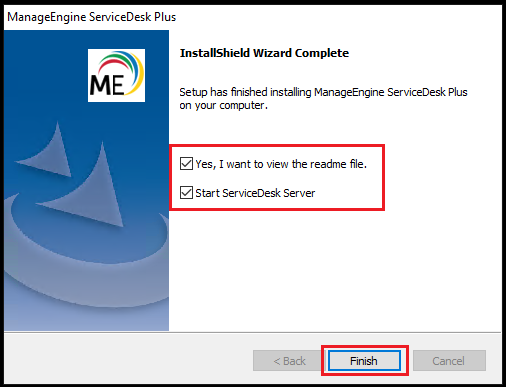
Task: Click the grayed-out Back button
Action: point(288,361)
